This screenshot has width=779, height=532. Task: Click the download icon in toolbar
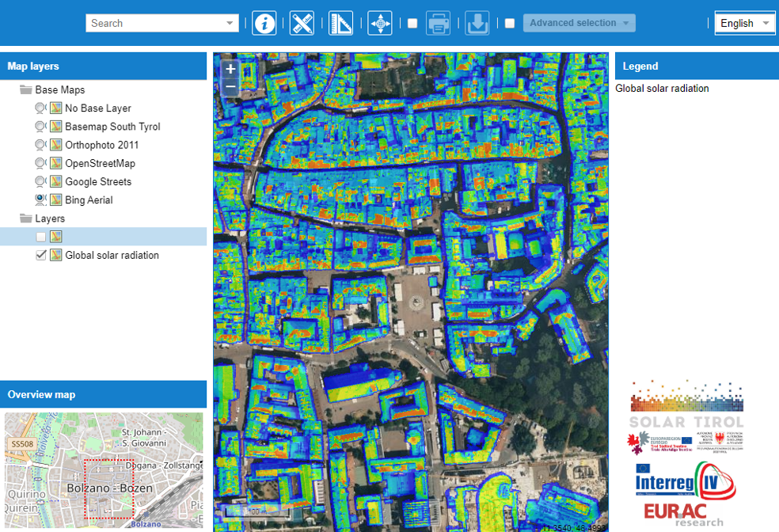tap(477, 23)
